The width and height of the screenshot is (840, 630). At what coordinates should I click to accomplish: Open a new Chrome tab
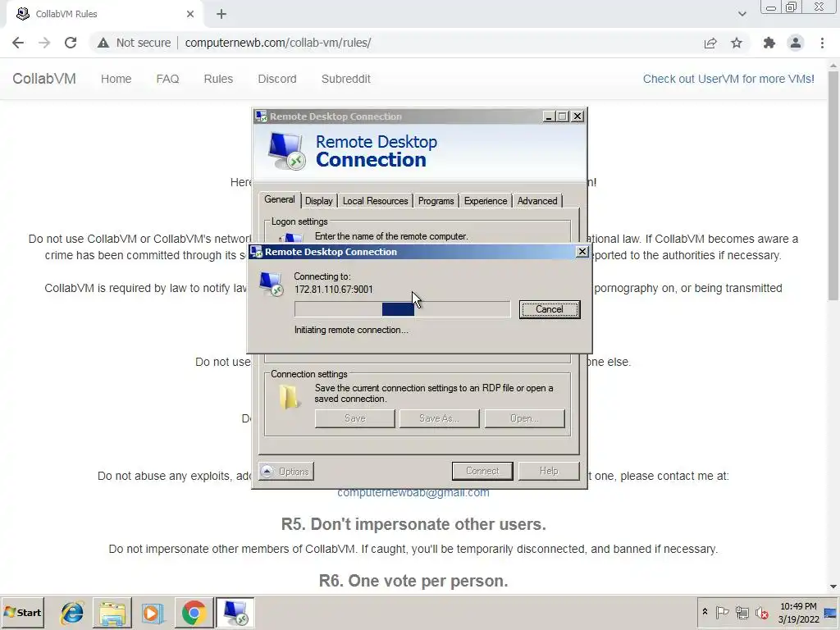pyautogui.click(x=221, y=14)
